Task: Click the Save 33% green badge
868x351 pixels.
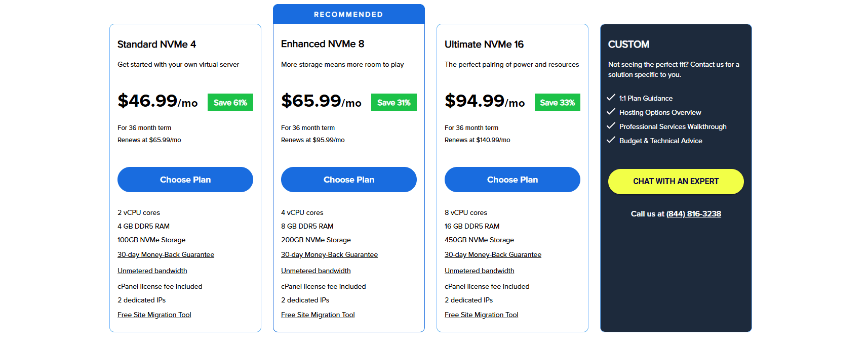Action: (558, 102)
